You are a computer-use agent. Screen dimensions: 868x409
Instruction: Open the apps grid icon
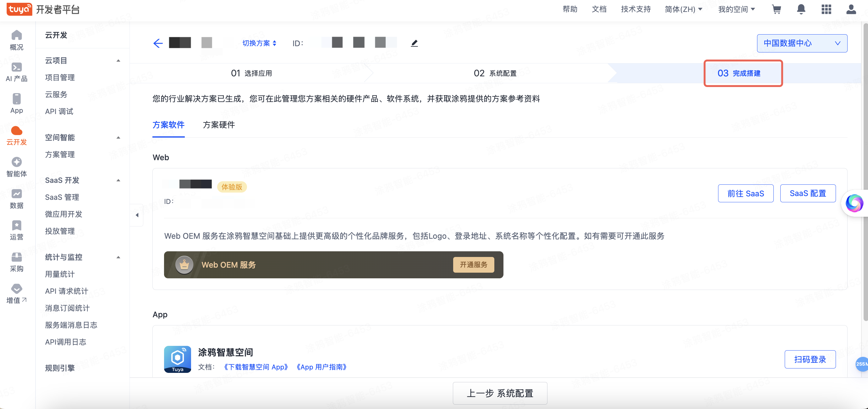[x=826, y=9]
